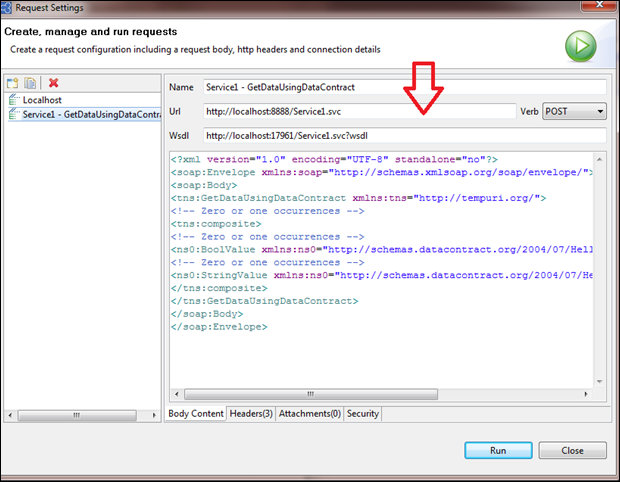The height and width of the screenshot is (482, 620).
Task: Open the Attachments(0) tab
Action: [x=310, y=414]
